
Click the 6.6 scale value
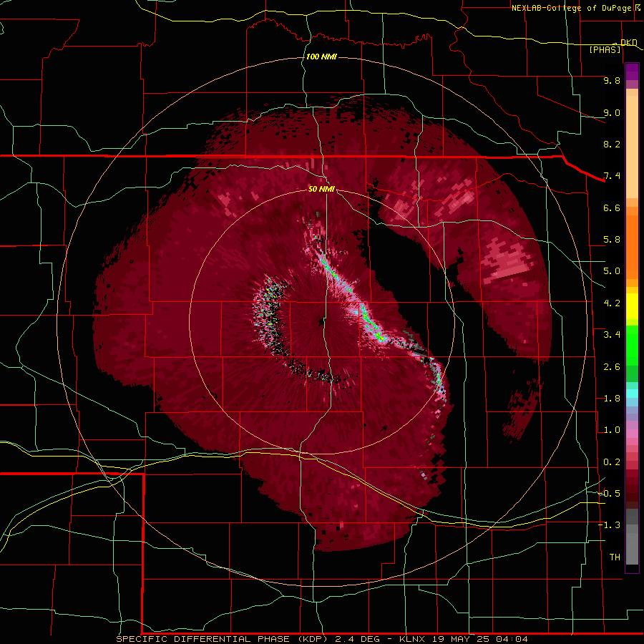click(x=612, y=208)
